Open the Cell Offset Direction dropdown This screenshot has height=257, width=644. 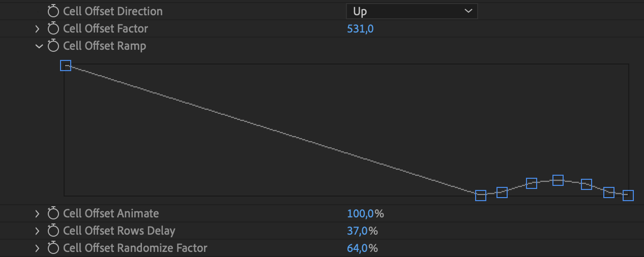coord(411,11)
